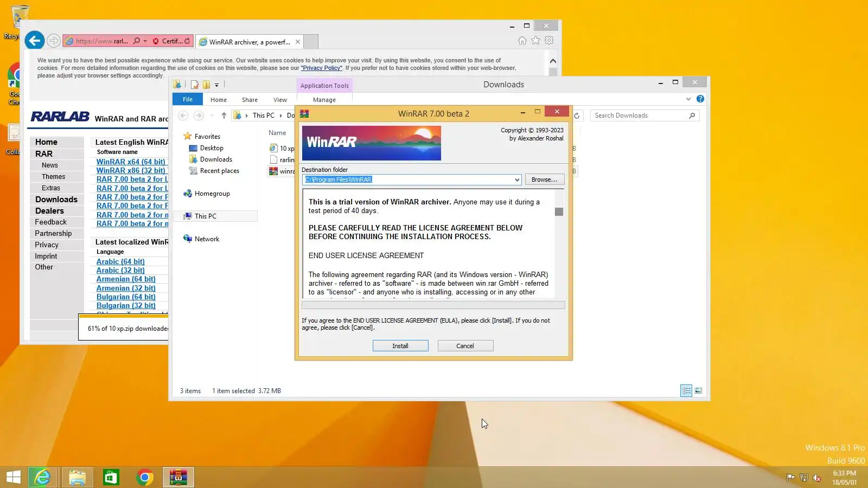868x488 pixels.
Task: Open a new tab in Internet Explorer
Action: (311, 42)
